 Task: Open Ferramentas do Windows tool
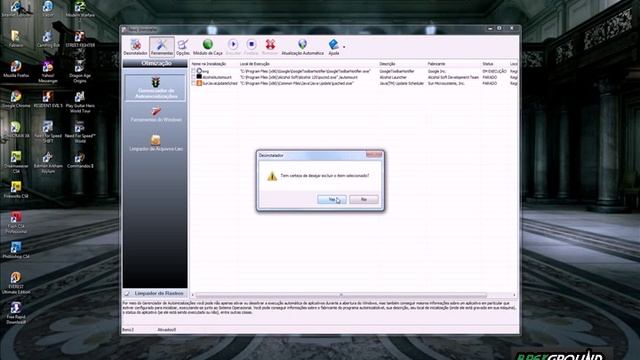[156, 114]
